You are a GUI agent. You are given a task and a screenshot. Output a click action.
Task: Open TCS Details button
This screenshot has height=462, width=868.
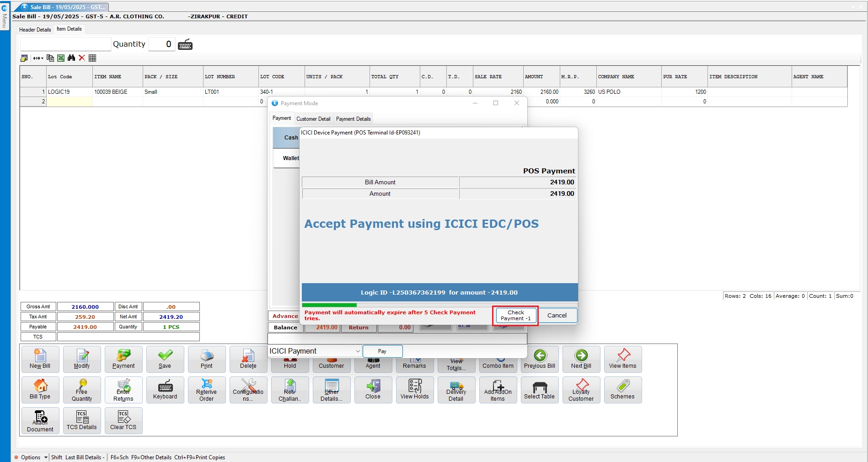(x=81, y=420)
